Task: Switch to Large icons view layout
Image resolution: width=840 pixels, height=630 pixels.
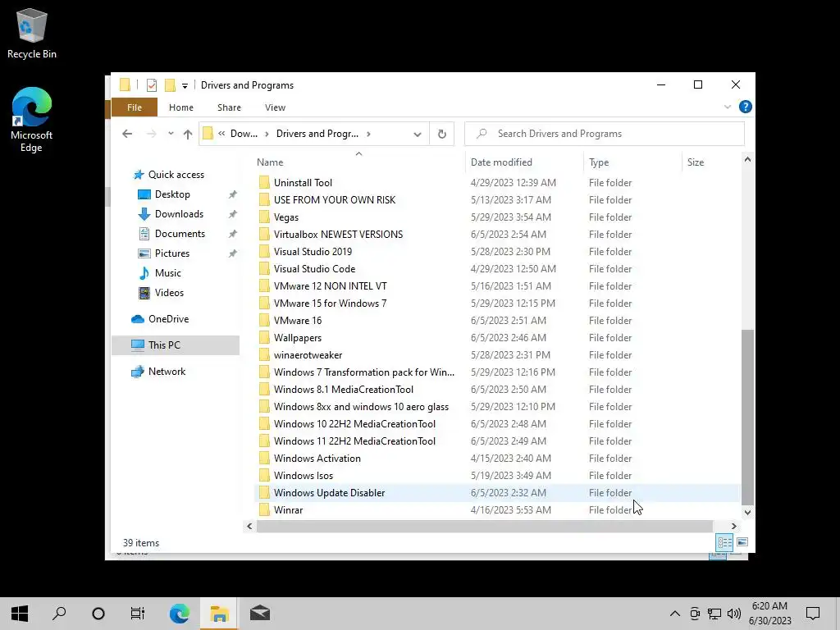Action: pos(742,542)
